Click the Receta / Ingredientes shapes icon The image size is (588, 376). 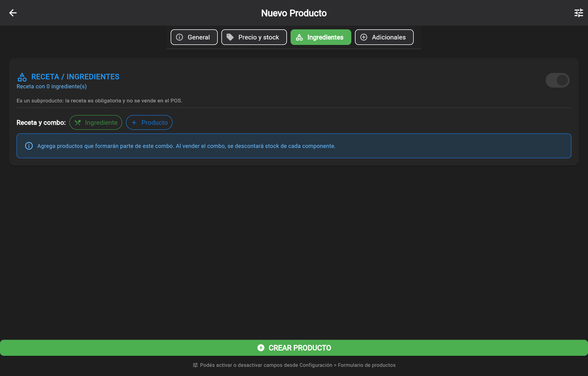point(22,77)
